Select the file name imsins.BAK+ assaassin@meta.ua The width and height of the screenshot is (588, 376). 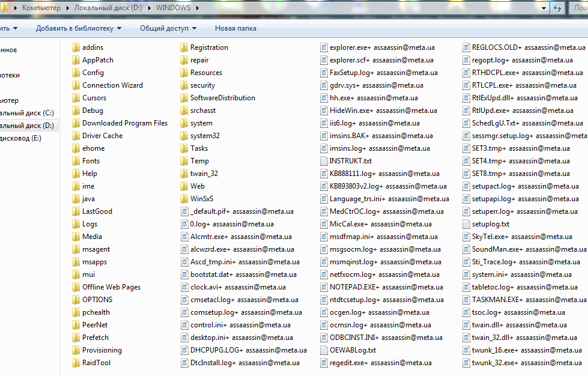point(381,136)
